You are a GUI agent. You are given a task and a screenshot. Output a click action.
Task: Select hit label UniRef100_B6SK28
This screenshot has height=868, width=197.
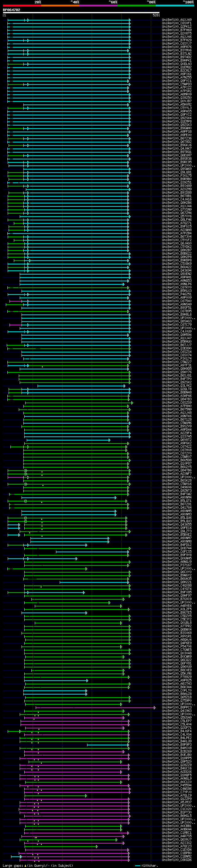click(177, 481)
